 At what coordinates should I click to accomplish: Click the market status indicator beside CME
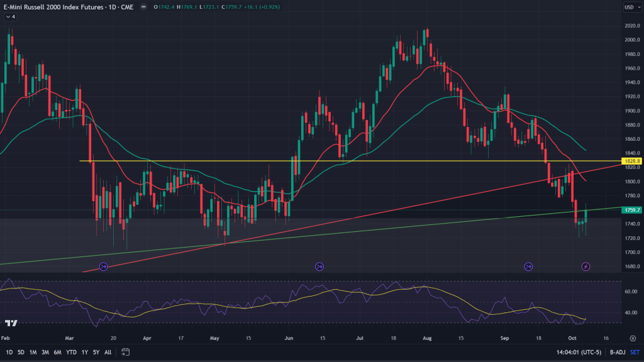(145, 7)
